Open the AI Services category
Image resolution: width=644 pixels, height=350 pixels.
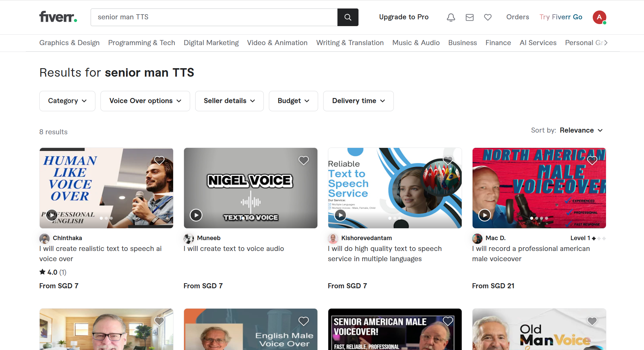(538, 43)
